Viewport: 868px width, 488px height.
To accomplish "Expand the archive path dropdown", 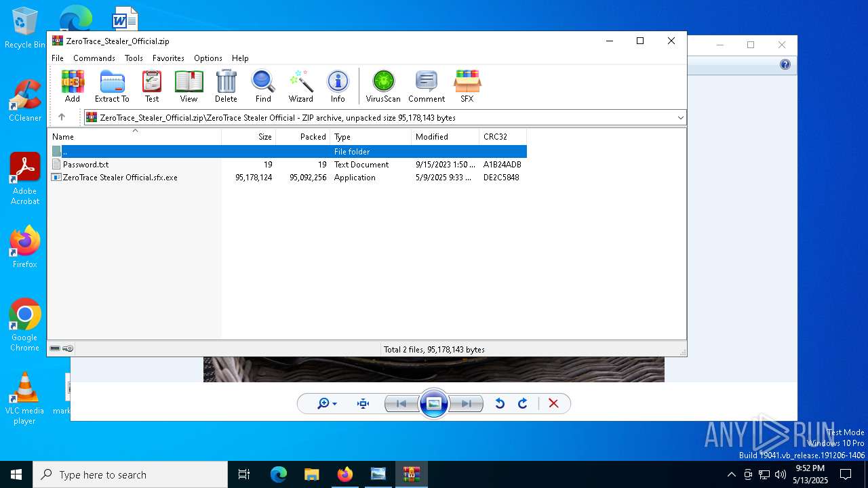I will (x=680, y=118).
